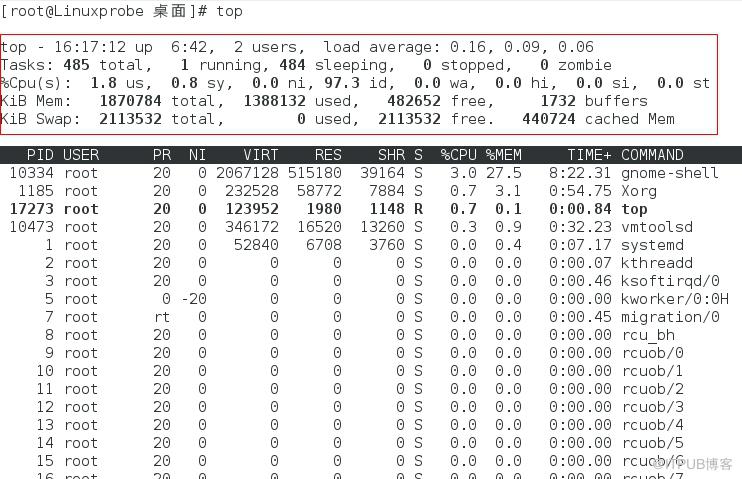The height and width of the screenshot is (479, 742).
Task: Select the 97.3 idle CPU value
Action: tap(342, 83)
